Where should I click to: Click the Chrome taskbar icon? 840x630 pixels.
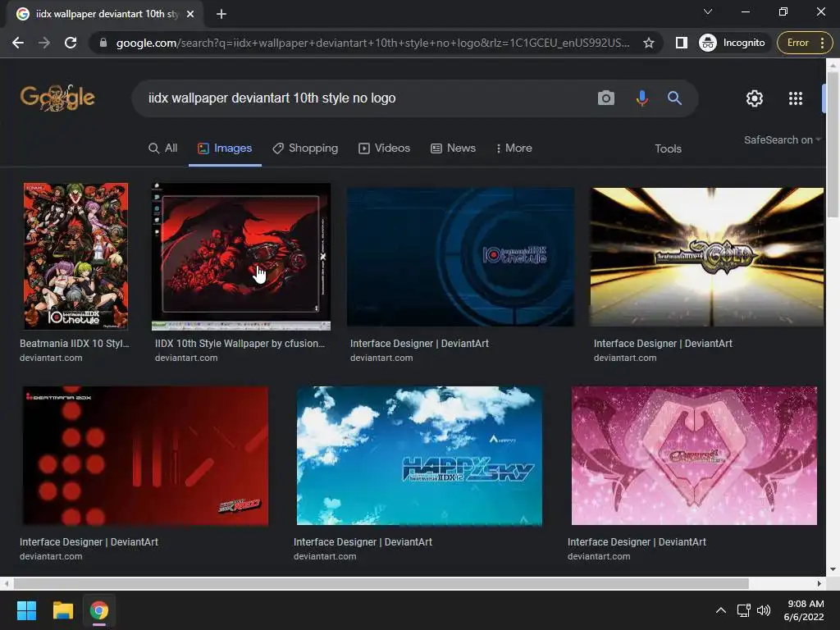(99, 610)
